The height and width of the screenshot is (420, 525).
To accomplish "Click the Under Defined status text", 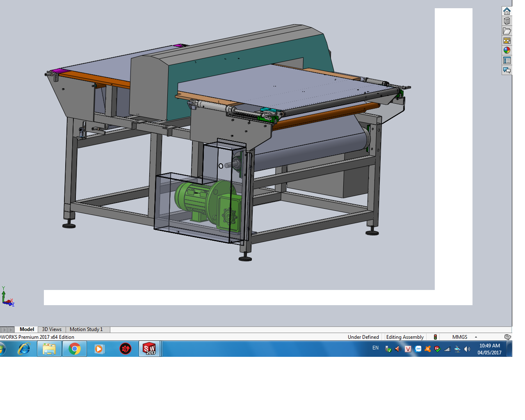I will click(363, 337).
